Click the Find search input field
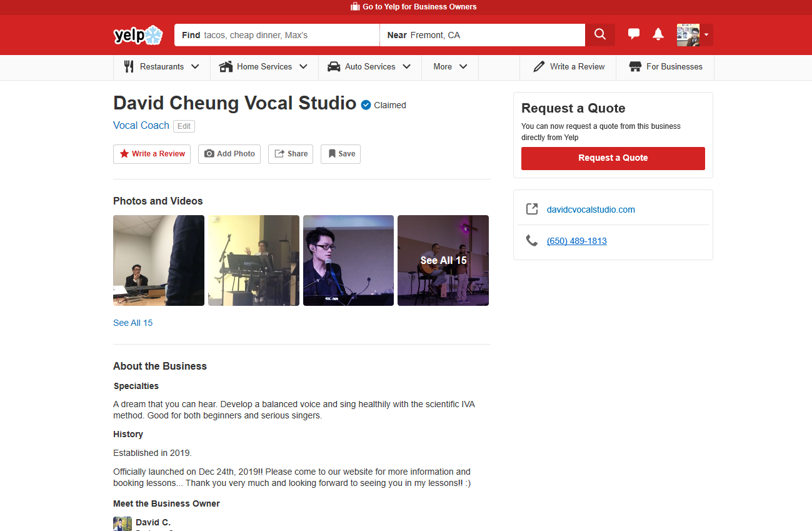Image resolution: width=812 pixels, height=531 pixels. click(x=288, y=35)
